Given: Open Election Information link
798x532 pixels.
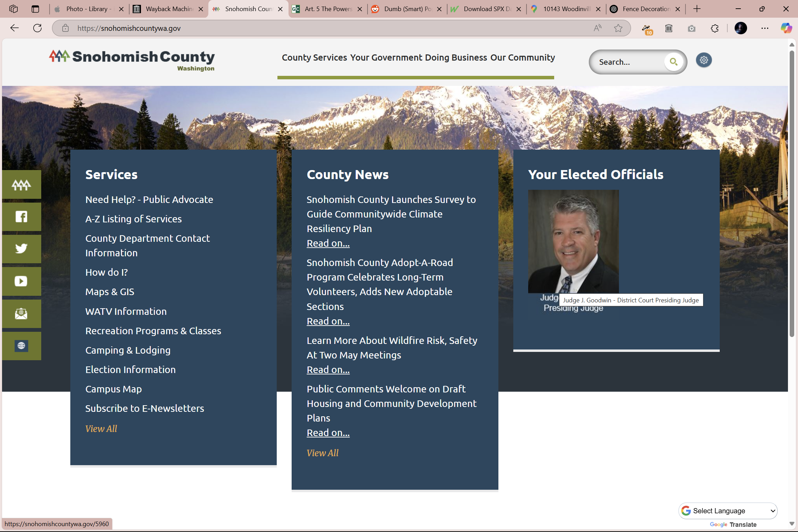Looking at the screenshot, I should 131,370.
